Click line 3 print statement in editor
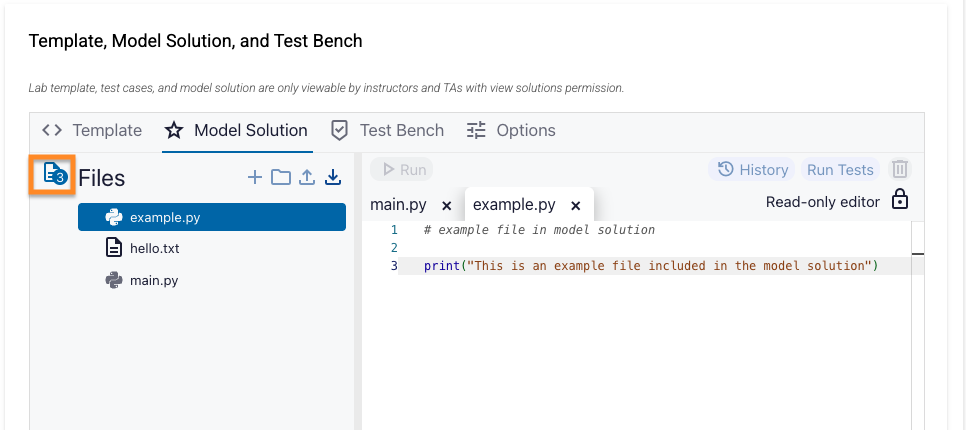 point(650,265)
